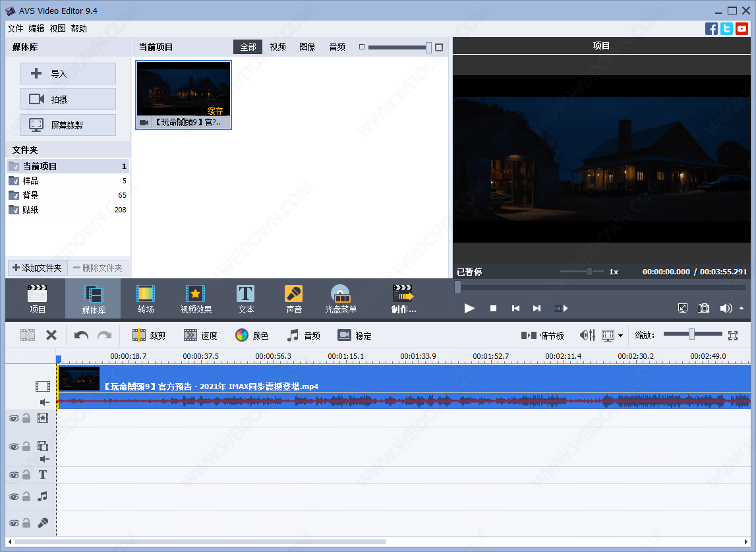Image resolution: width=756 pixels, height=552 pixels.
Task: Click the redo arrow
Action: [105, 335]
